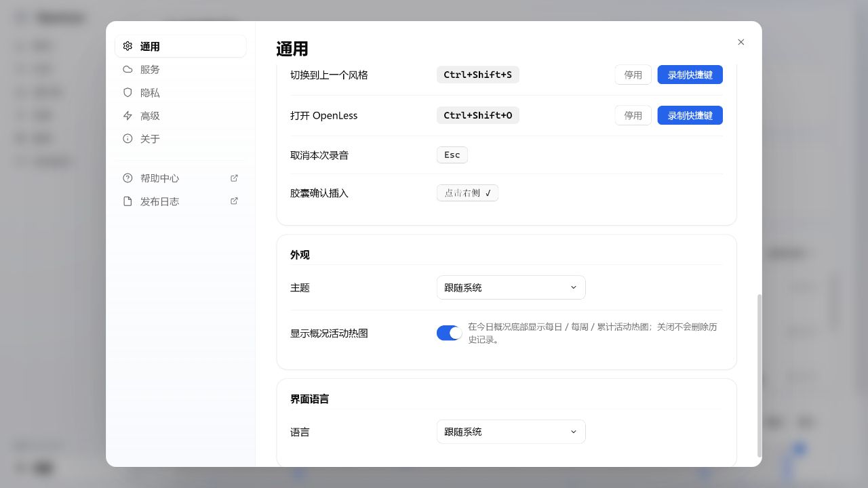Open the 语言 dropdown showing 跟随系统
Image resolution: width=868 pixels, height=488 pixels.
click(x=511, y=432)
